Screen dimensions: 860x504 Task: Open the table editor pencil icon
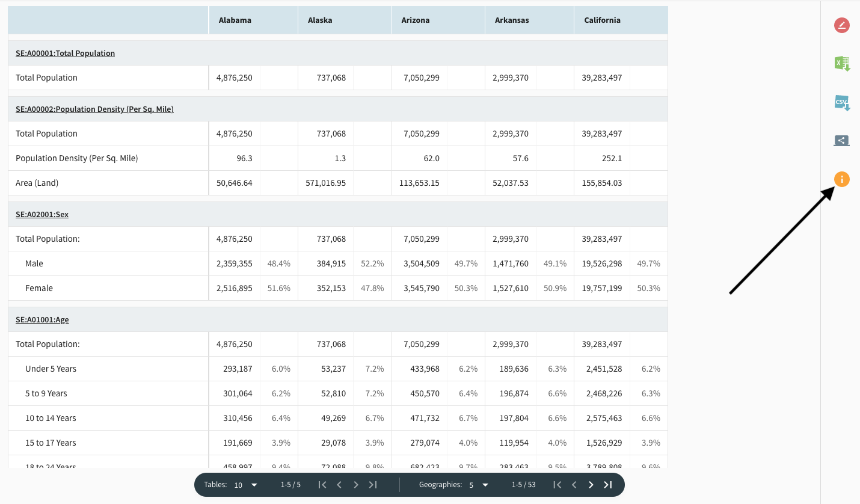(841, 25)
